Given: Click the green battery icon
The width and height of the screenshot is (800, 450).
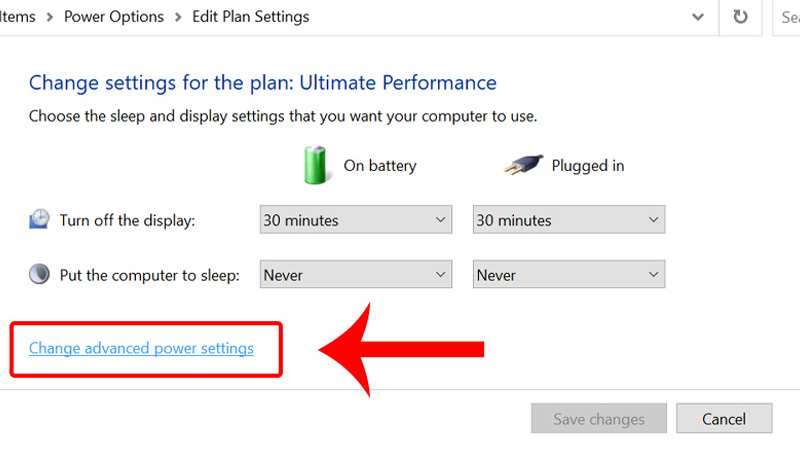Looking at the screenshot, I should point(317,165).
